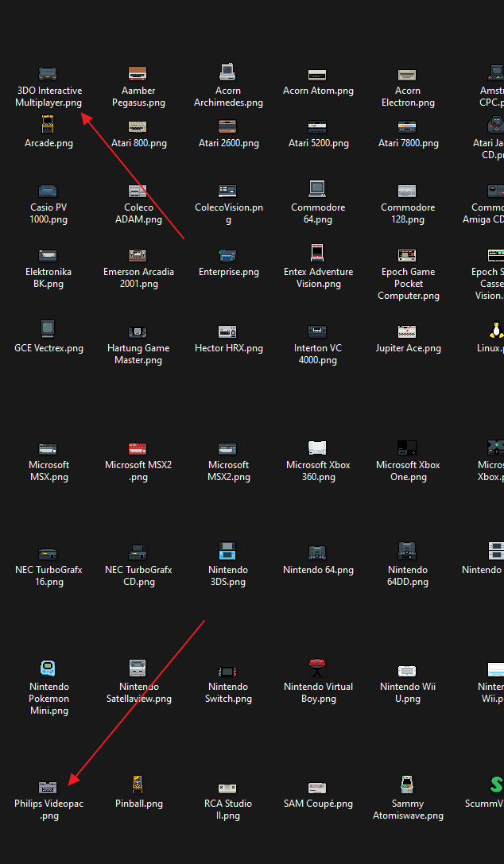Select the Jupiter Ace icon
This screenshot has height=864, width=504.
[408, 331]
